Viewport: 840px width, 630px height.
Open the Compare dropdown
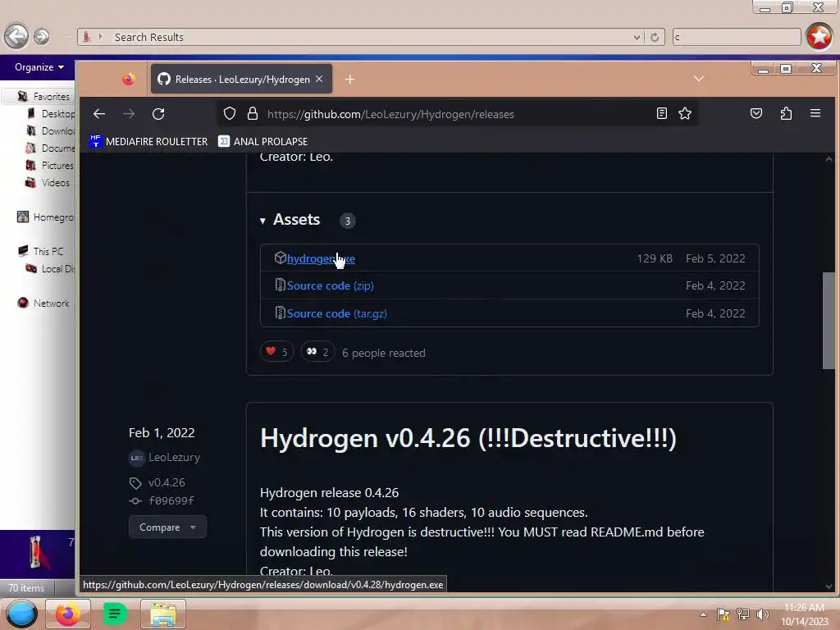[x=167, y=527]
